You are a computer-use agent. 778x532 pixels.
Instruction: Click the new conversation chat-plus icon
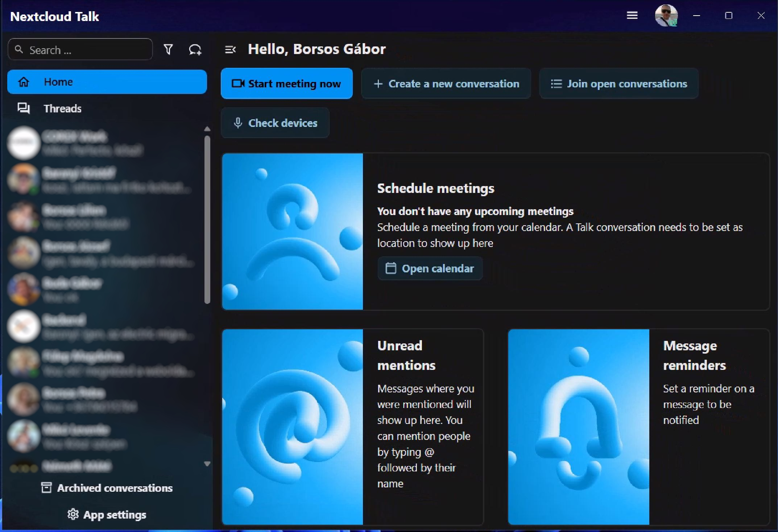tap(195, 49)
